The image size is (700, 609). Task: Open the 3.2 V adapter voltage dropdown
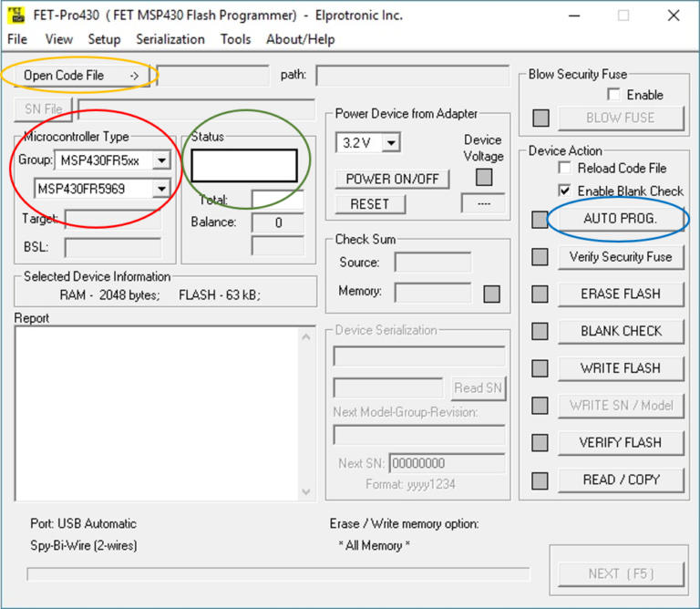(x=391, y=143)
